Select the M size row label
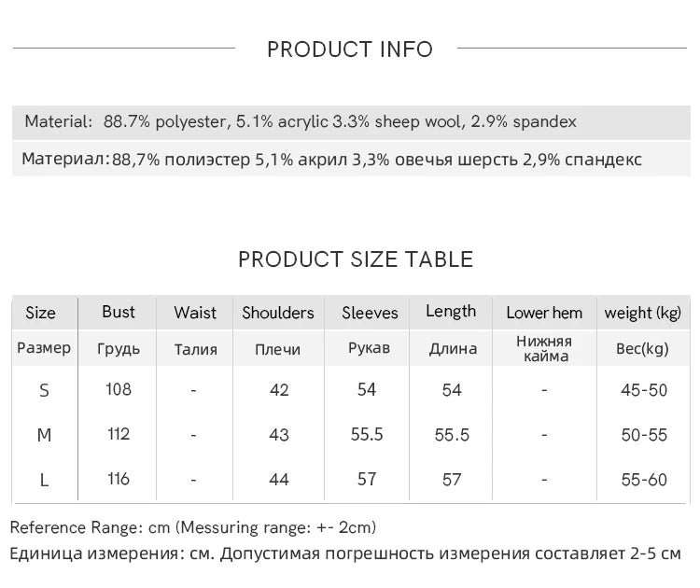 (44, 435)
